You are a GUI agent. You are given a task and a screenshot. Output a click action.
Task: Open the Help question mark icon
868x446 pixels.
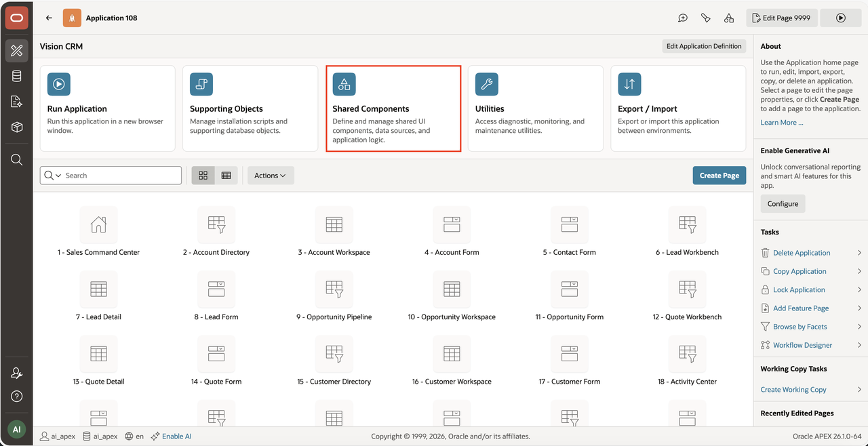point(16,397)
